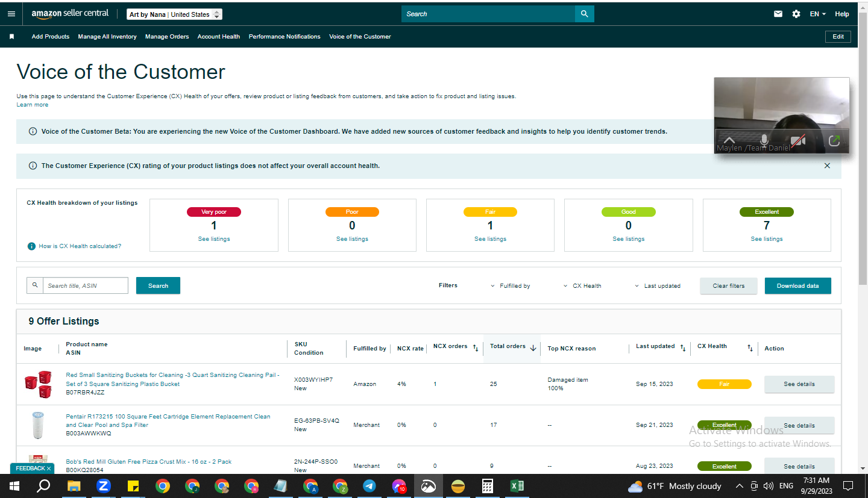Open Windows taskbar search
Screen dimensions: 868x498
43,486
